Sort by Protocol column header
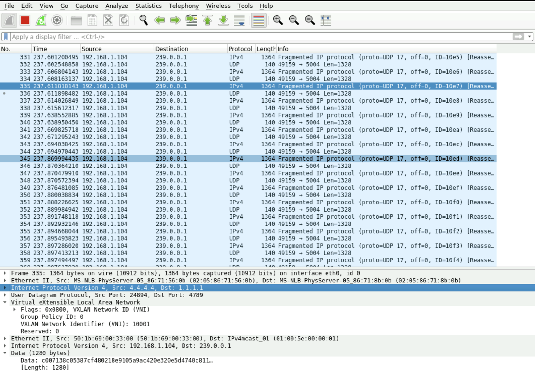535x392 pixels. 240,49
